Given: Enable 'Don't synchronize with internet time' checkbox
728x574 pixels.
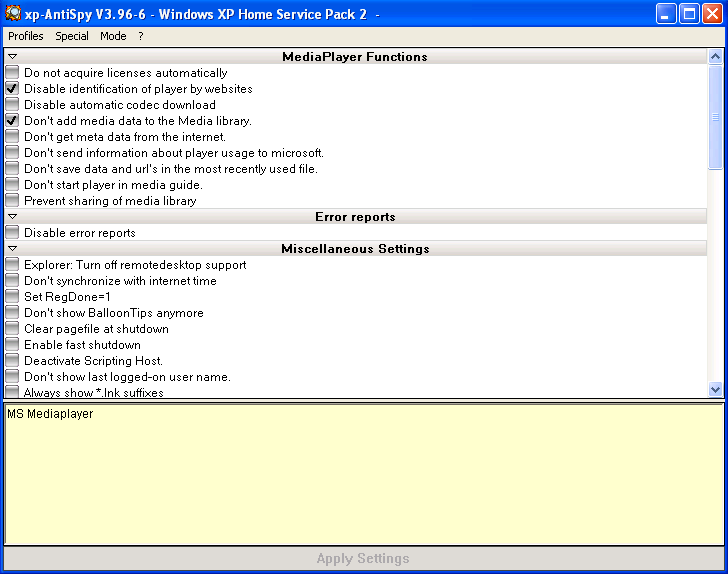Looking at the screenshot, I should point(12,280).
